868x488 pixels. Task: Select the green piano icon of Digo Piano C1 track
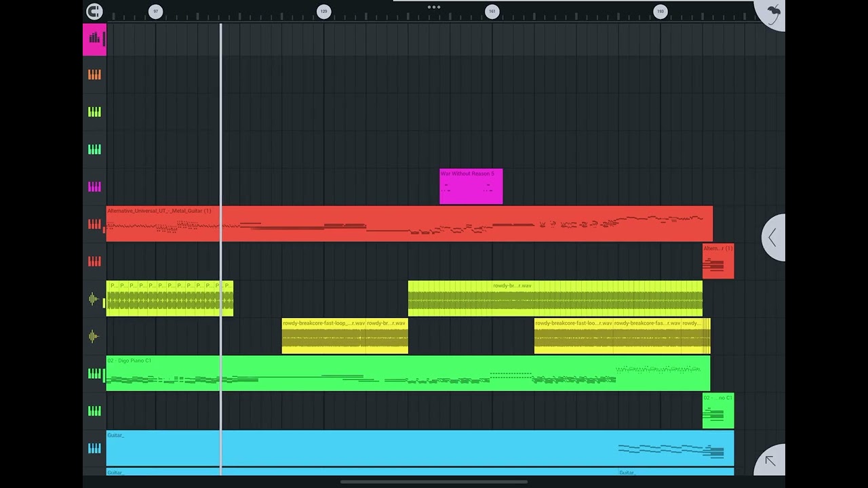(94, 373)
